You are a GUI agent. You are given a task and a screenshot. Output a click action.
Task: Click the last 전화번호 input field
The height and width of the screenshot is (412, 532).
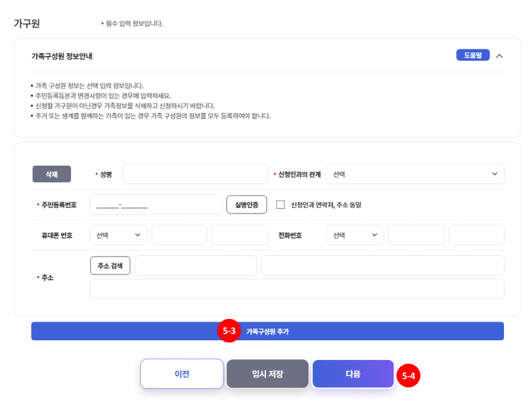click(477, 235)
